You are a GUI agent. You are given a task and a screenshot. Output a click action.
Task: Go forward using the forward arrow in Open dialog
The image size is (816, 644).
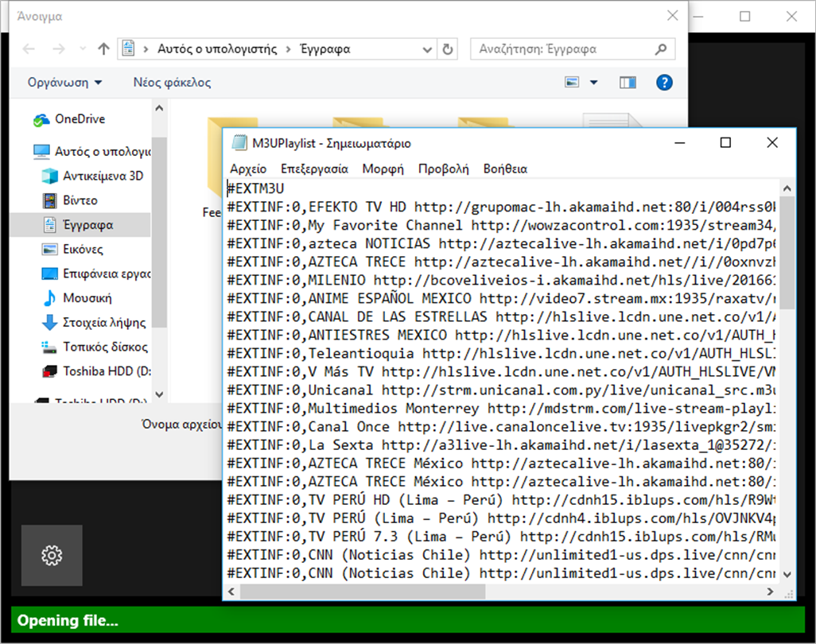tap(59, 49)
